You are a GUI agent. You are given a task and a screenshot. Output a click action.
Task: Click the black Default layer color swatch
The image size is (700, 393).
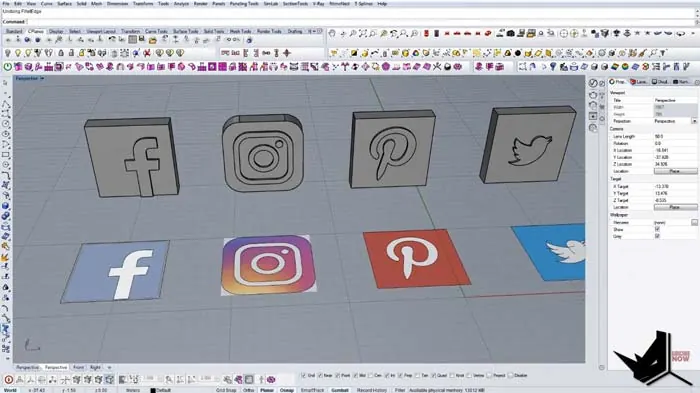click(153, 390)
